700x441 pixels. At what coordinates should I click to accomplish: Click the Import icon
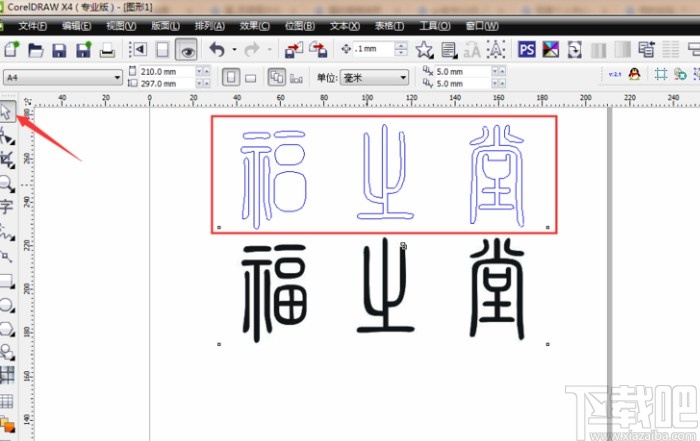(294, 49)
